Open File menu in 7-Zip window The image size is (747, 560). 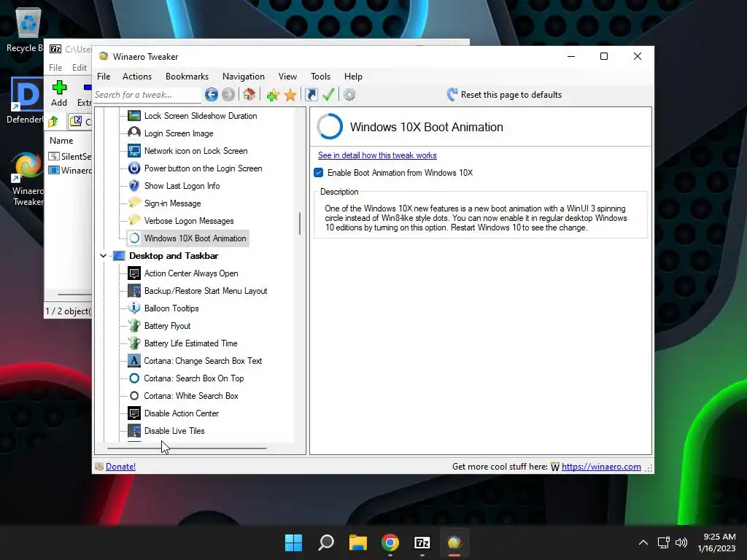pyautogui.click(x=55, y=68)
